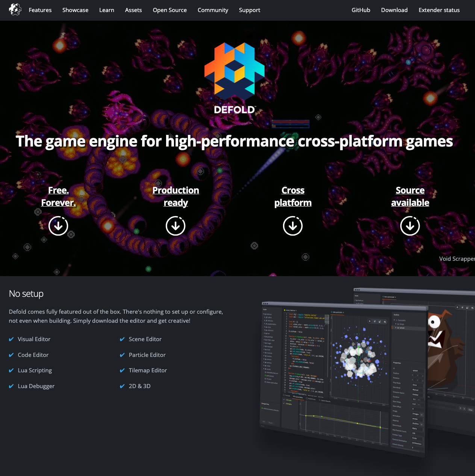The height and width of the screenshot is (476, 475).
Task: Visit the Community page
Action: point(213,10)
